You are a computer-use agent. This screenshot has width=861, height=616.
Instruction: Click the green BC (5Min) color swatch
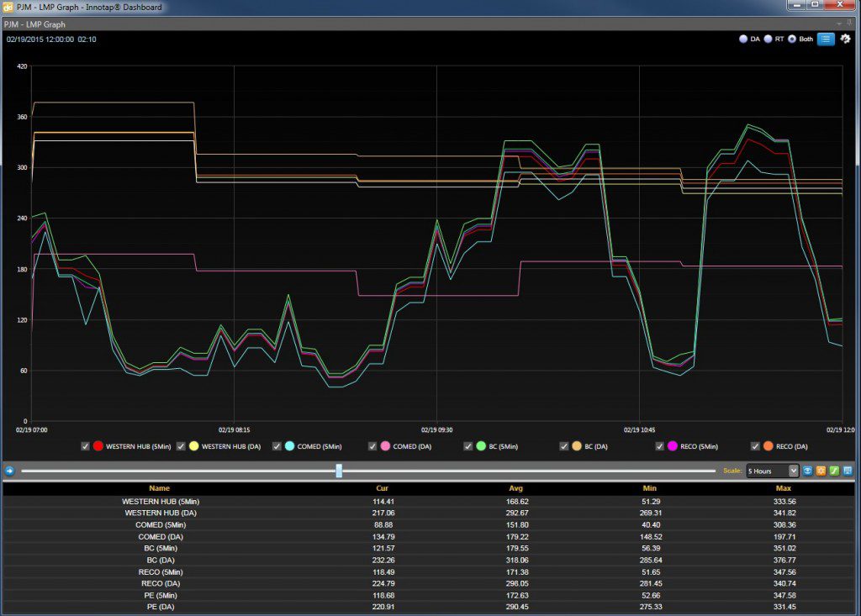point(481,446)
